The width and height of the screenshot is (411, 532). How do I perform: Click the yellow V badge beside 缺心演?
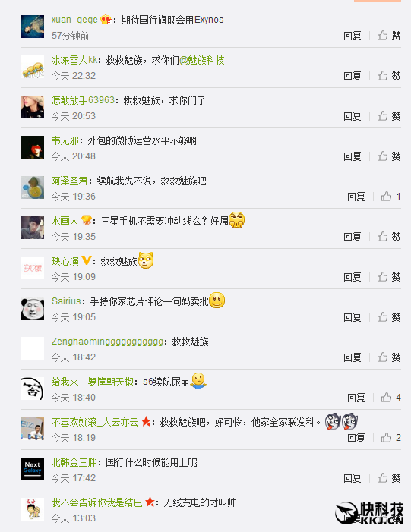click(x=87, y=260)
